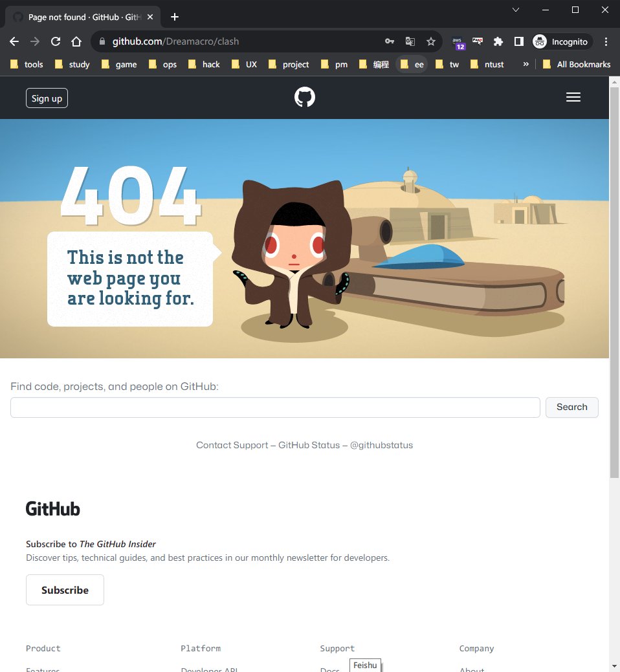The height and width of the screenshot is (672, 620).
Task: Open the tw bookmark folder
Action: [x=447, y=64]
